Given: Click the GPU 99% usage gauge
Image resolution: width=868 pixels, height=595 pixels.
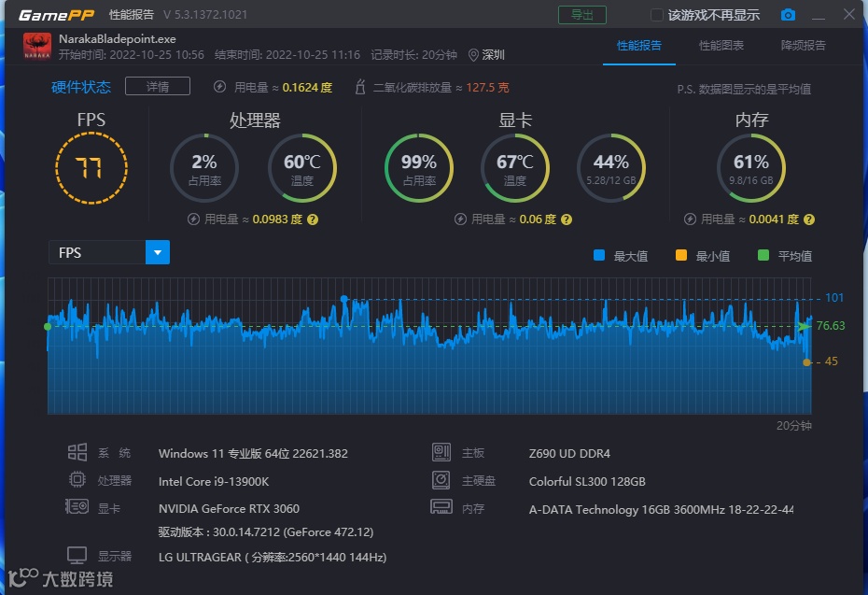Looking at the screenshot, I should tap(419, 168).
